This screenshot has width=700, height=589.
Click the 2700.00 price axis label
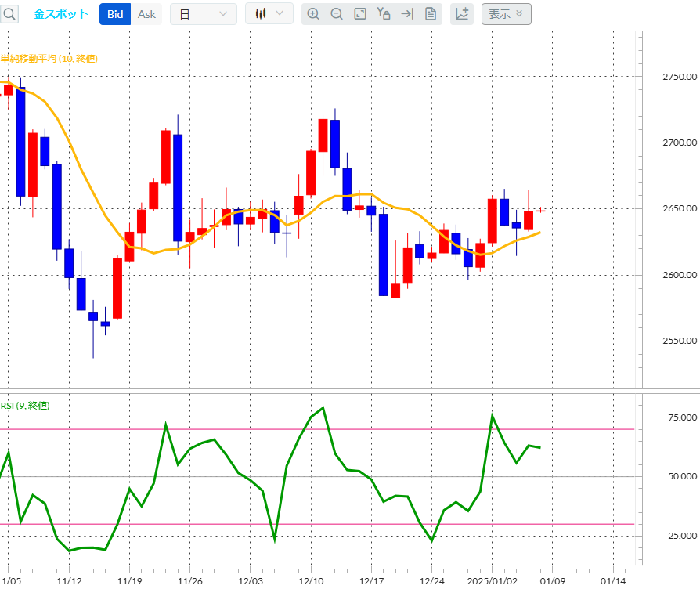point(680,143)
